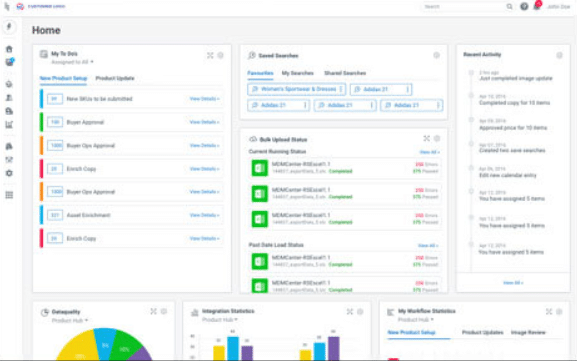Expand the Integration Statistics widget

[x=350, y=312]
